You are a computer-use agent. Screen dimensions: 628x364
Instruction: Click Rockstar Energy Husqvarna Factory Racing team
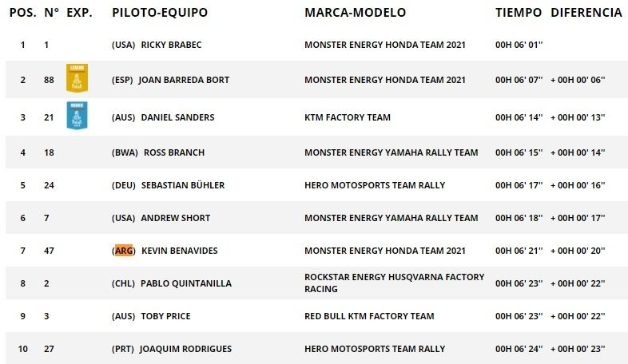point(394,283)
